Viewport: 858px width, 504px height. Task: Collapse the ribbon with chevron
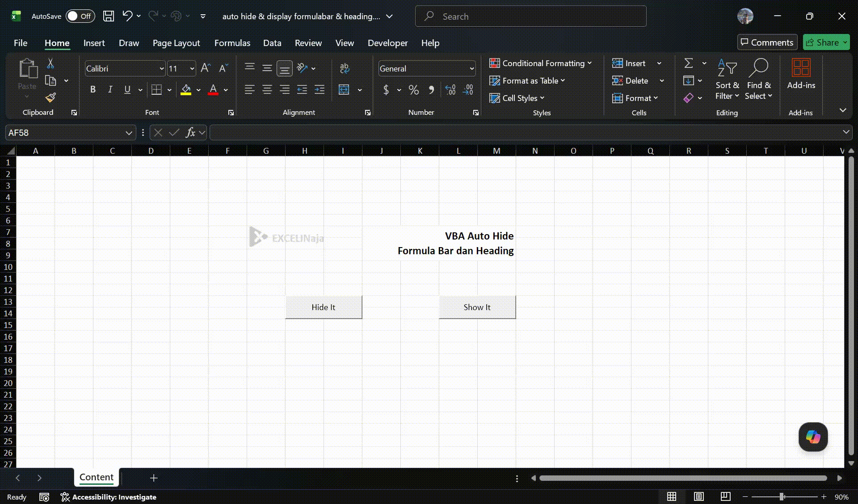(x=843, y=110)
